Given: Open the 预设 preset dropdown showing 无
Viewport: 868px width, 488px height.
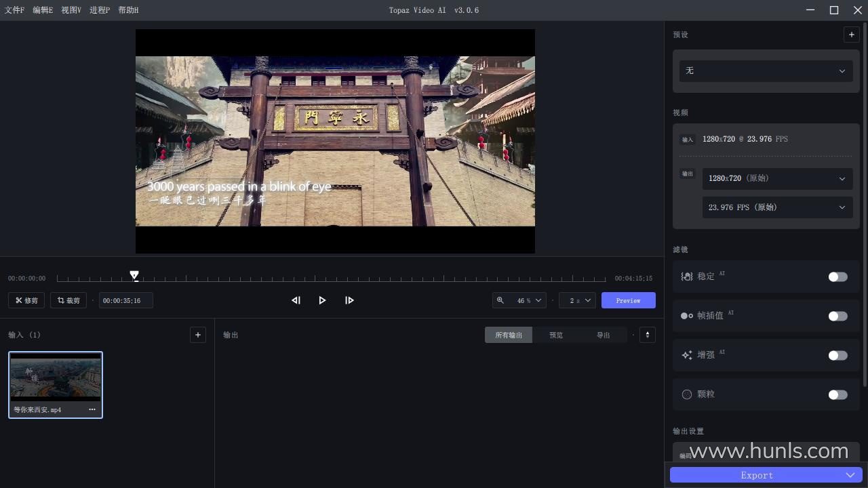Looking at the screenshot, I should [x=766, y=70].
